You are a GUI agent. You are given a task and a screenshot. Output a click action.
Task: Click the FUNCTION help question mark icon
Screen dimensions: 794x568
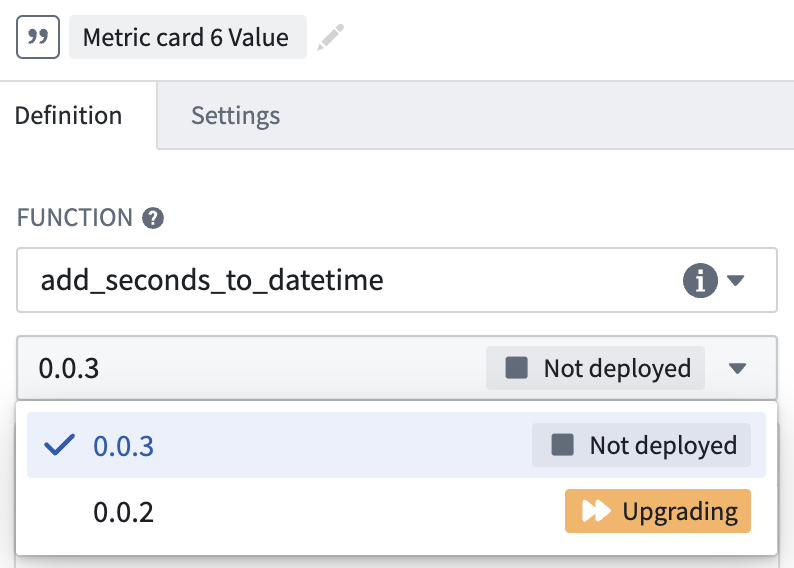click(x=153, y=218)
